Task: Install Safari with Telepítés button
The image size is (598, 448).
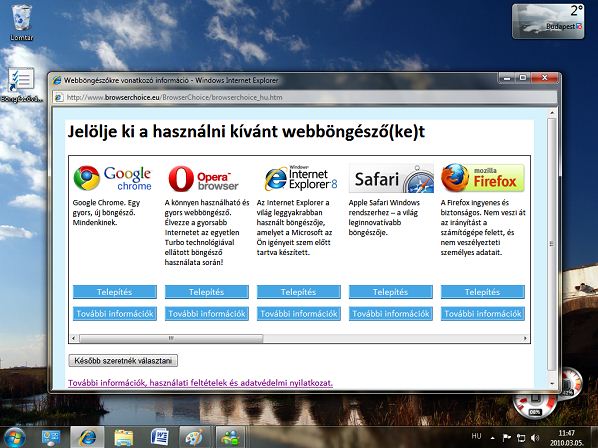Action: point(391,292)
